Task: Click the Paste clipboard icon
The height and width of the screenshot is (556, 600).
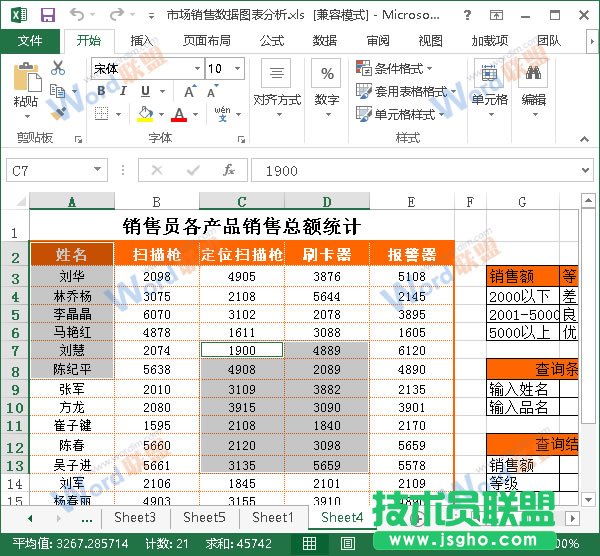Action: coord(26,77)
